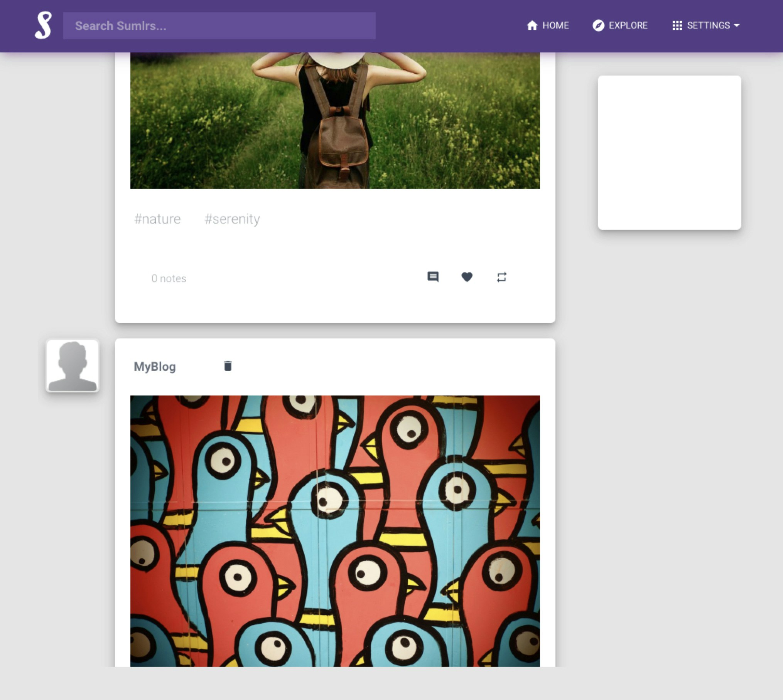Open the #nature tag link

click(x=157, y=219)
